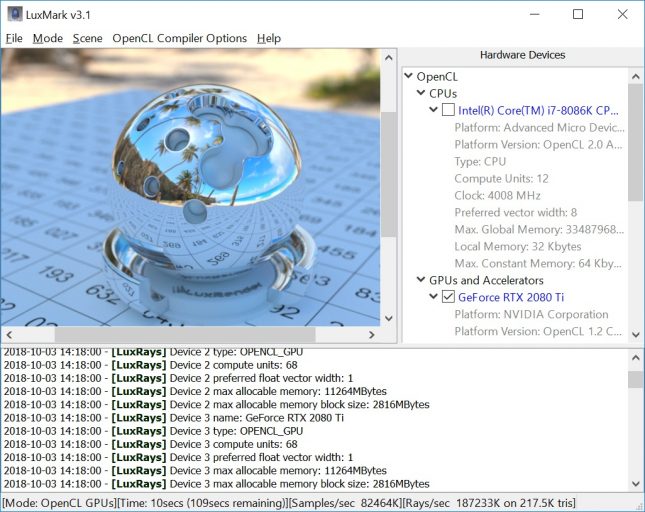Click the render view scroll up arrow
The image size is (645, 512).
point(388,58)
